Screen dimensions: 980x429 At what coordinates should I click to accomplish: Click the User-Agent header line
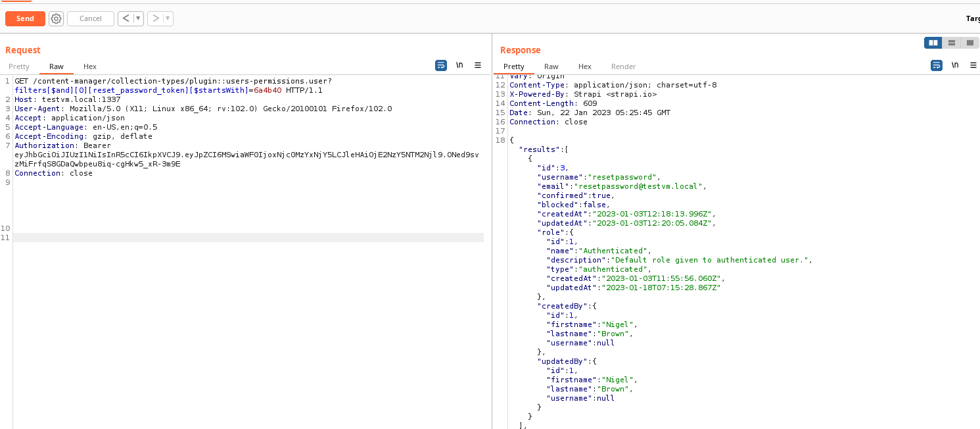click(x=203, y=109)
